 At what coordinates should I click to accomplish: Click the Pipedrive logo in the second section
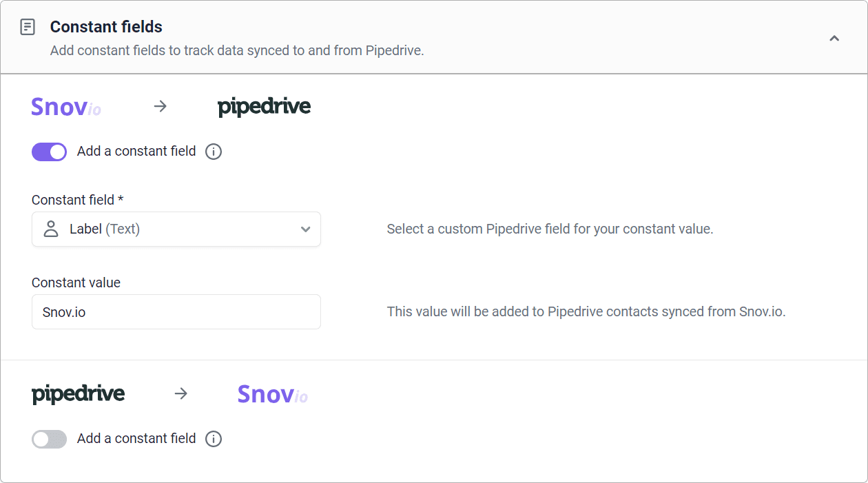[x=77, y=393]
